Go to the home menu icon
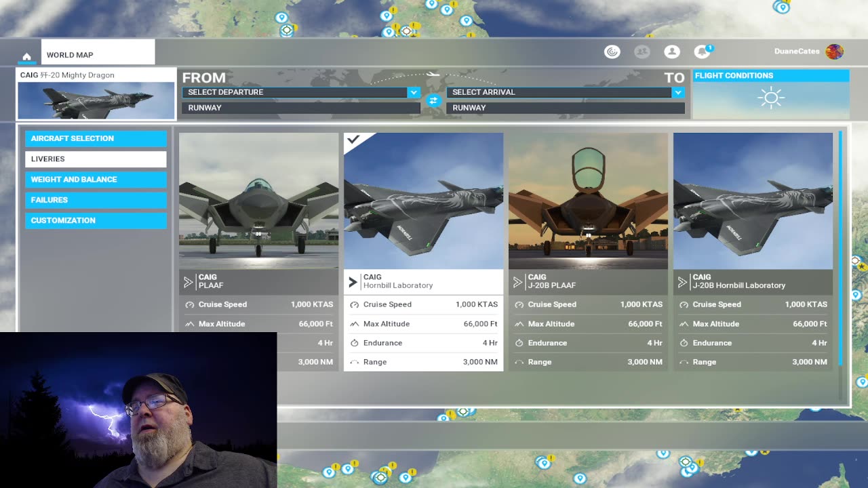 tap(26, 56)
